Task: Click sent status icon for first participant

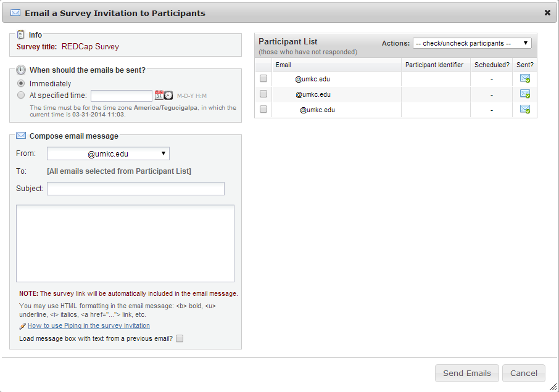Action: (525, 78)
